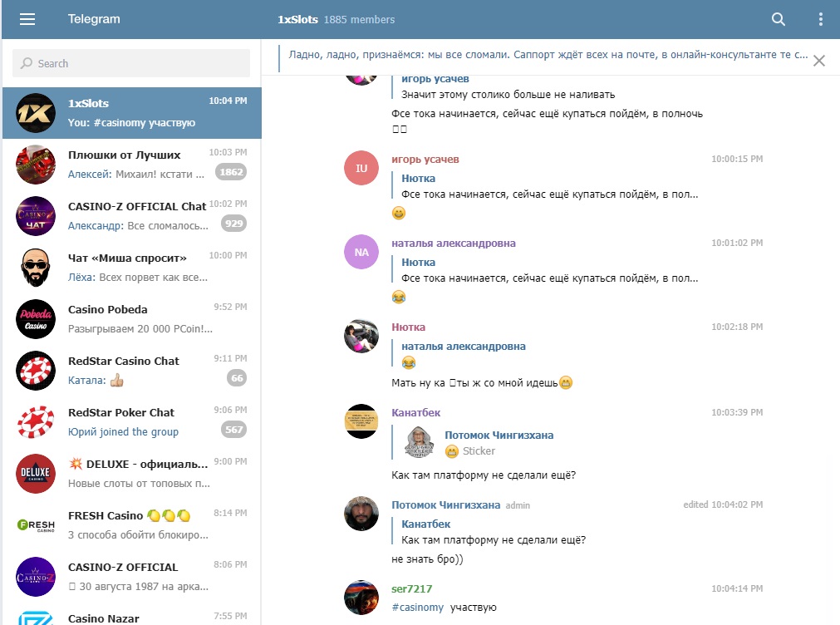Open sender name наталья александровна

[x=453, y=244]
